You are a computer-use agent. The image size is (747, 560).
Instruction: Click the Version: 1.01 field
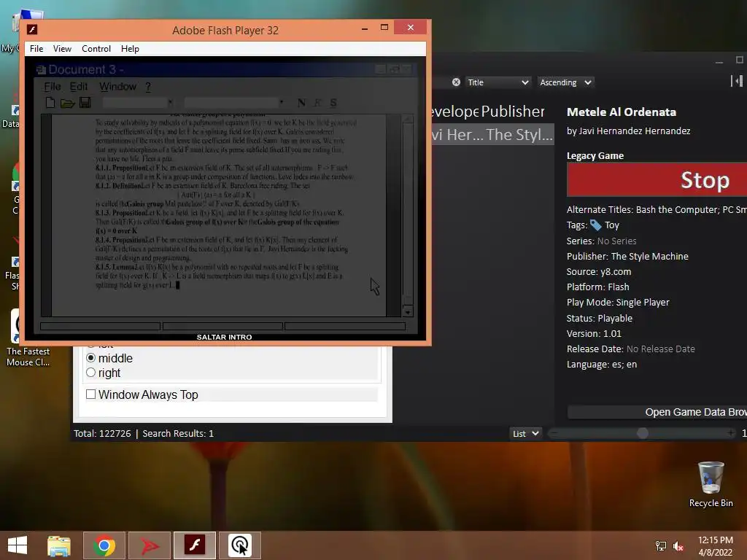[594, 333]
